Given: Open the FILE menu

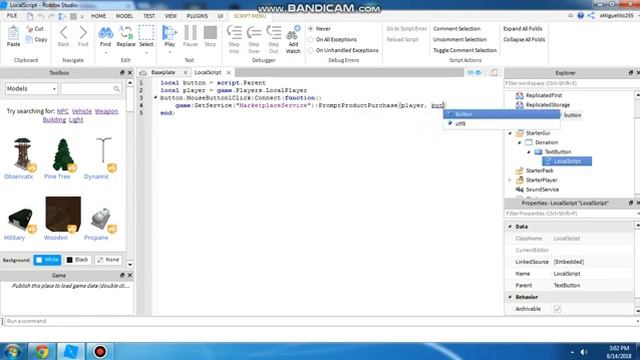Looking at the screenshot, I should 12,16.
